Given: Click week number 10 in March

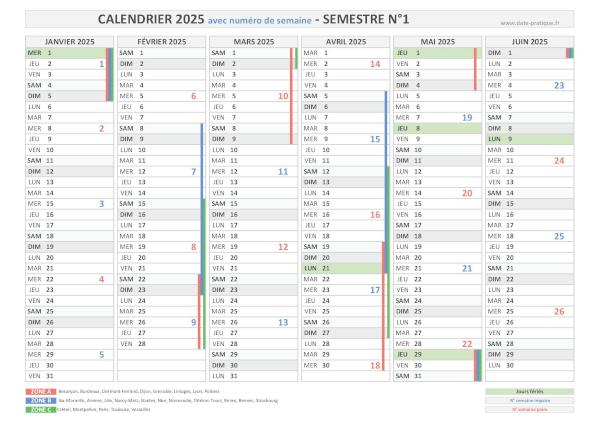Looking at the screenshot, I should tap(283, 96).
